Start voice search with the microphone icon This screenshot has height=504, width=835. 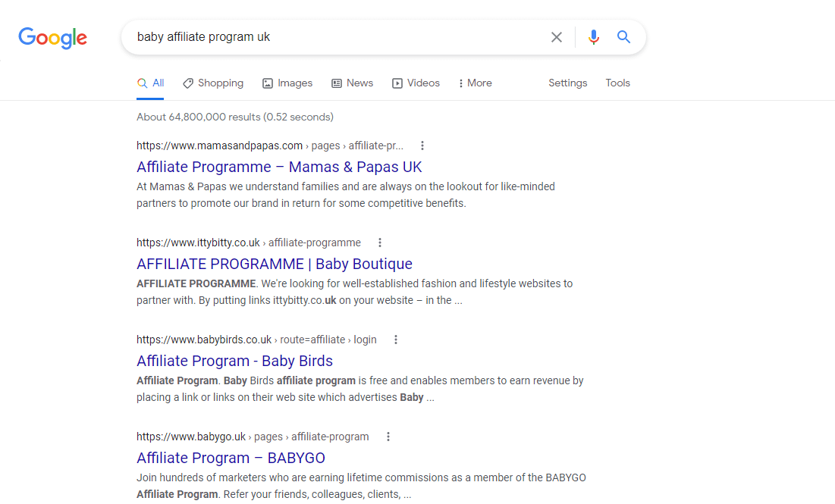[x=593, y=36]
